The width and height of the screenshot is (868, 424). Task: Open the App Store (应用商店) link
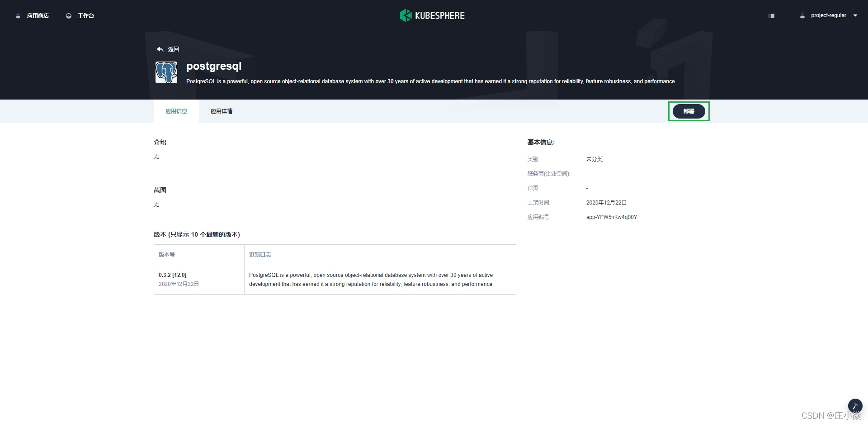[x=38, y=16]
